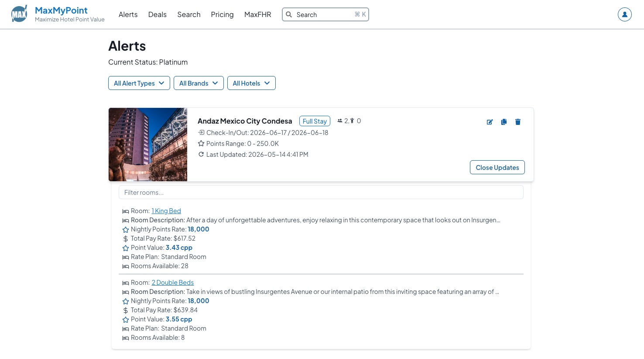Delete the Andaz alert with trash icon
The height and width of the screenshot is (359, 644).
(518, 122)
